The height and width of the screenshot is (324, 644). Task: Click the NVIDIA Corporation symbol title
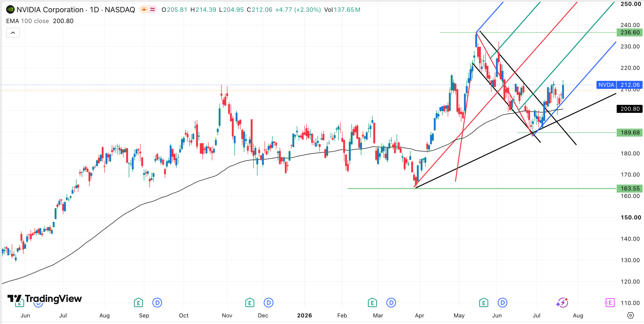click(50, 10)
